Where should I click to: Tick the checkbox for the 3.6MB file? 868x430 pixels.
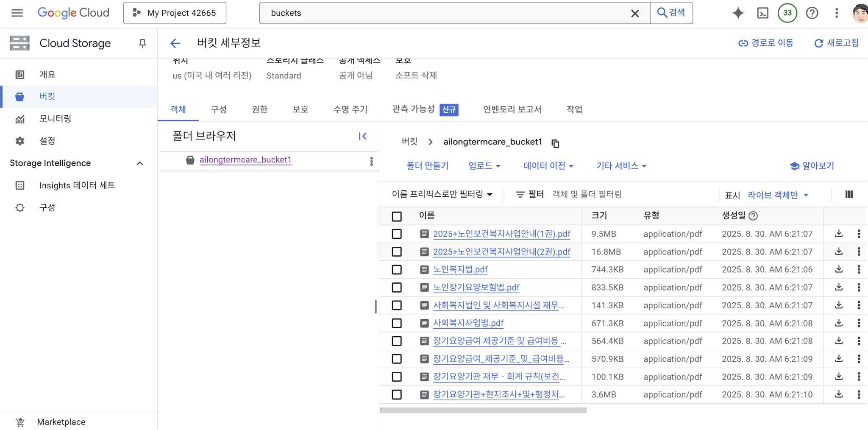(397, 395)
